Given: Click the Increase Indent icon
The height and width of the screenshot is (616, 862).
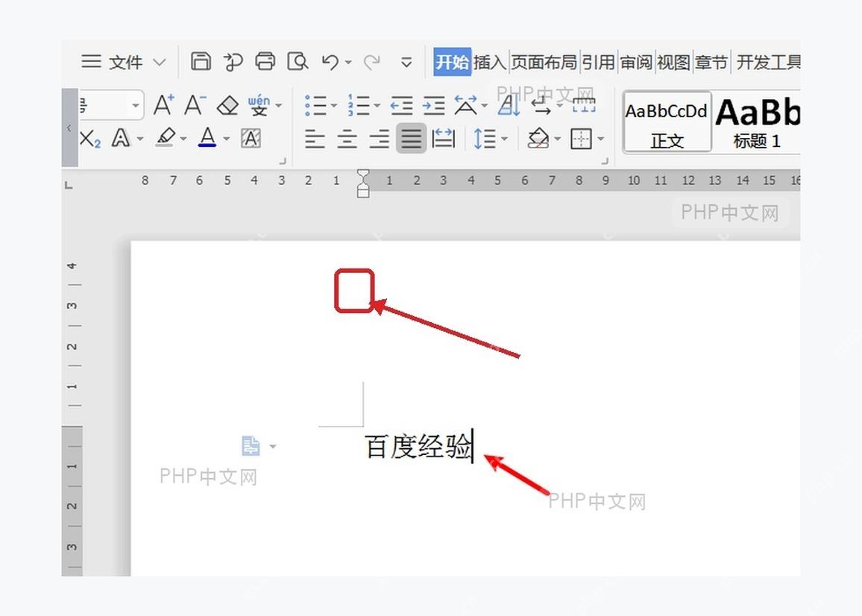Looking at the screenshot, I should pos(434,105).
